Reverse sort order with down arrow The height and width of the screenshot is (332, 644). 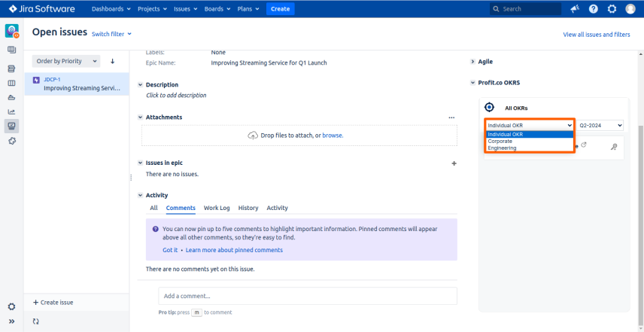(x=113, y=61)
